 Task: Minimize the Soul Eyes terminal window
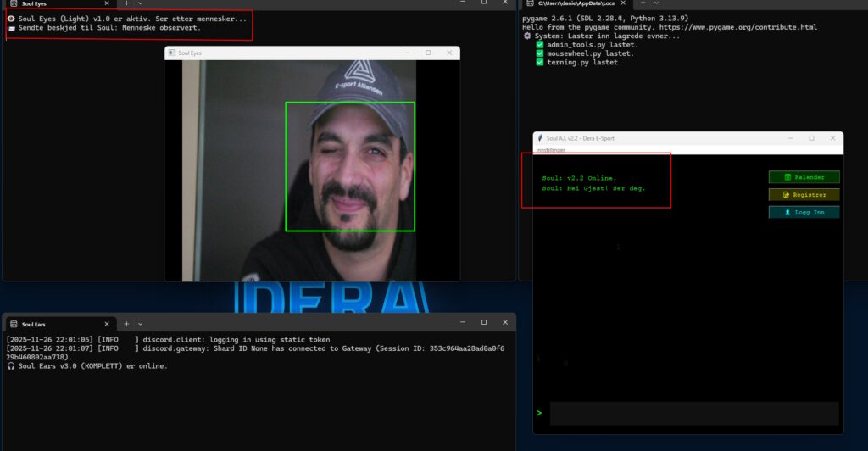click(x=463, y=3)
